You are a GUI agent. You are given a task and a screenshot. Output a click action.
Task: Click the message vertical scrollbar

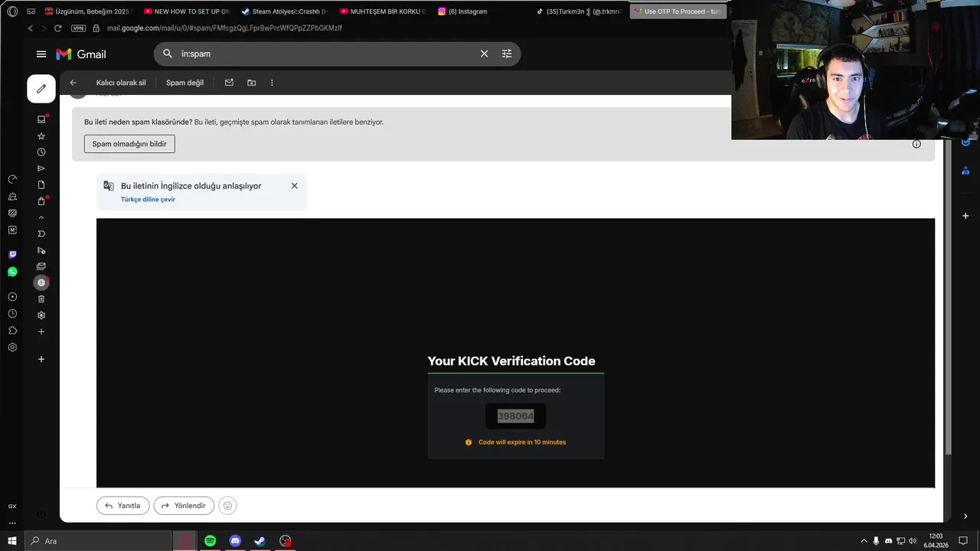pos(949,298)
